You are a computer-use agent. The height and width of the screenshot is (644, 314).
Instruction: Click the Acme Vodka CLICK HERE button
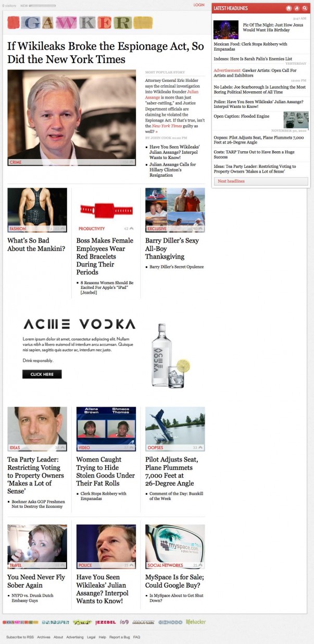point(42,374)
